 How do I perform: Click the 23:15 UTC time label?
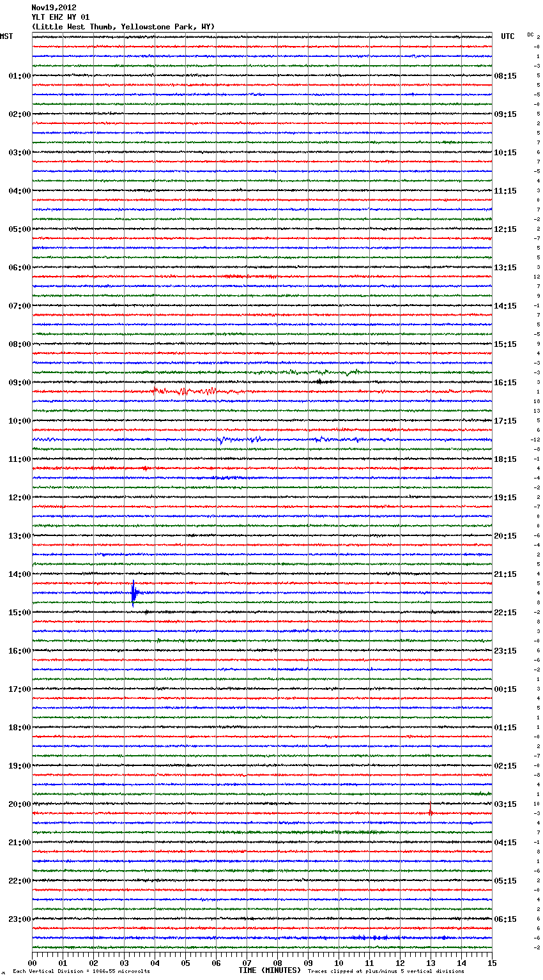505,651
